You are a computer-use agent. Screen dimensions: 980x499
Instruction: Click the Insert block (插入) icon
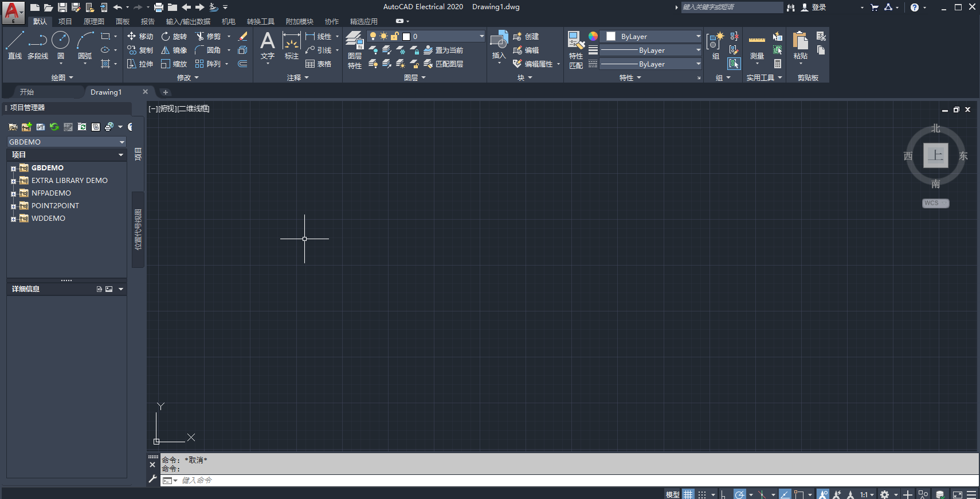pos(499,44)
